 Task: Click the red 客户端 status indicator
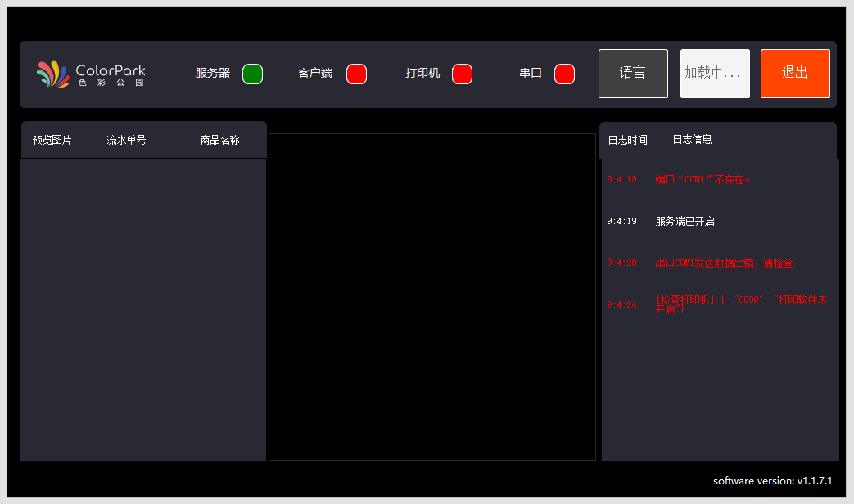pos(356,74)
